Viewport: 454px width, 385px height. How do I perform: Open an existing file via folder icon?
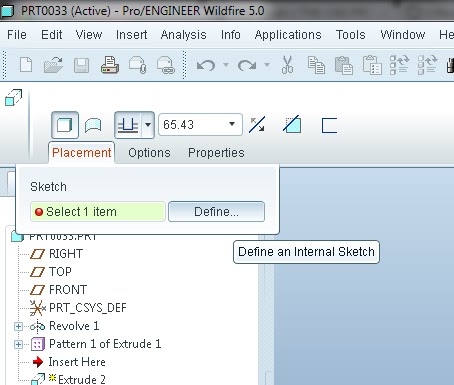53,64
